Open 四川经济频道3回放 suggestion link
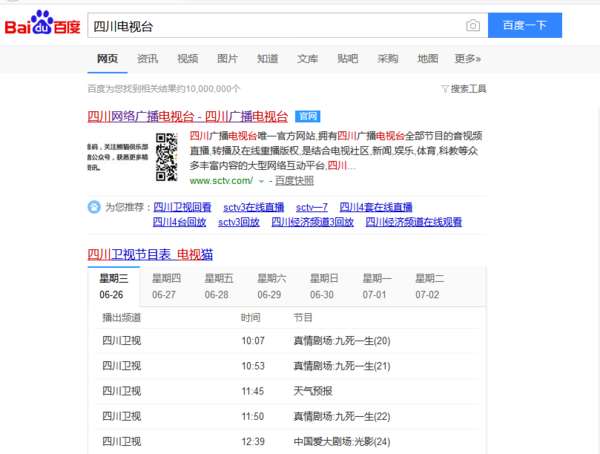The width and height of the screenshot is (600, 454). coord(313,222)
